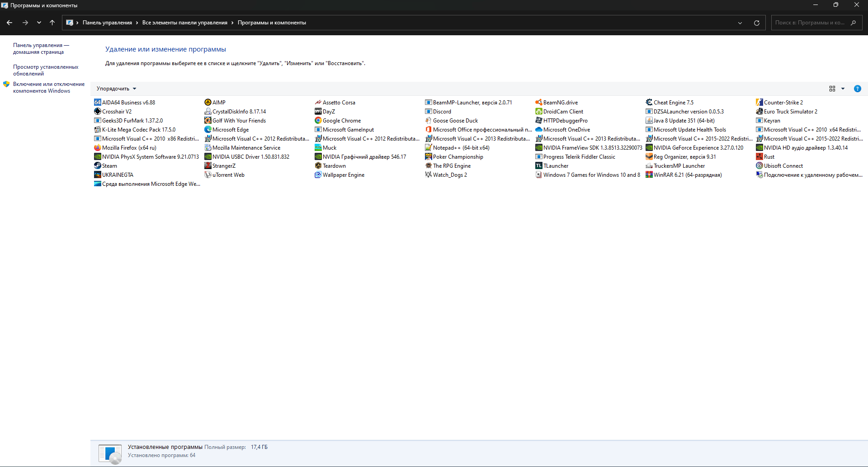The width and height of the screenshot is (868, 467).
Task: Select the Assetto Corsa icon
Action: pos(318,103)
